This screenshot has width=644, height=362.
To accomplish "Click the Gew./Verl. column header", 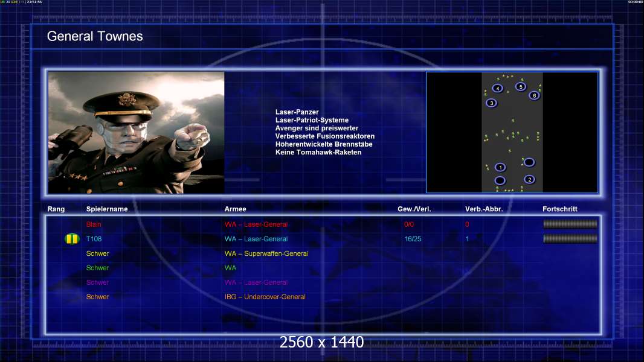I will pos(414,209).
